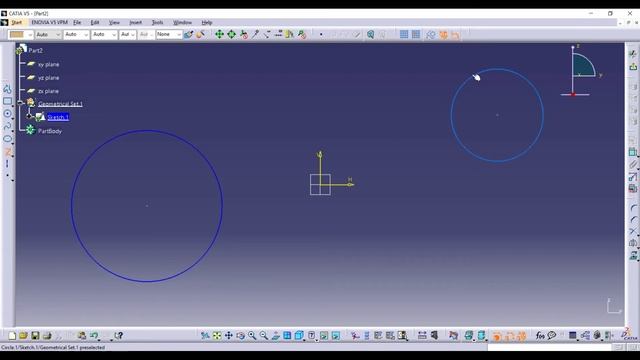Screen dimensions: 640x360
Task: Open the fill color dropdown swatch
Action: point(20,35)
